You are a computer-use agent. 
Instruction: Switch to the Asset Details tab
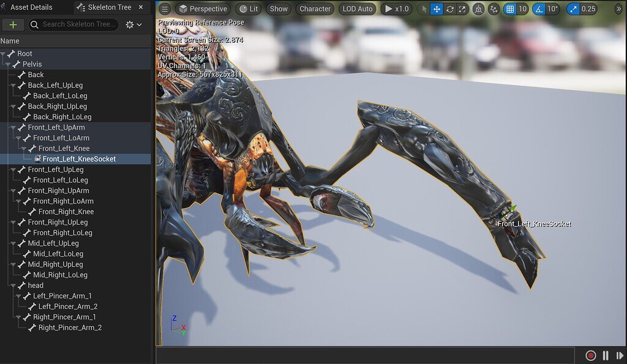(31, 7)
